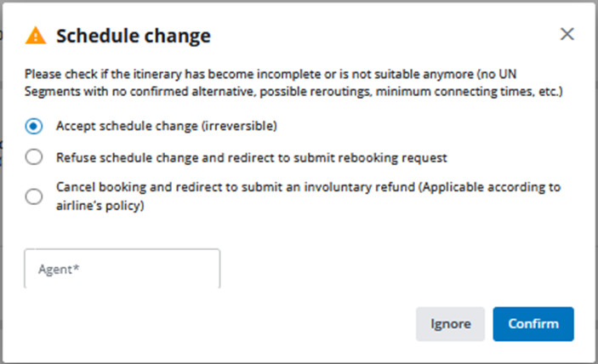This screenshot has width=598, height=364.
Task: Focus the Agent input field
Action: pyautogui.click(x=122, y=269)
